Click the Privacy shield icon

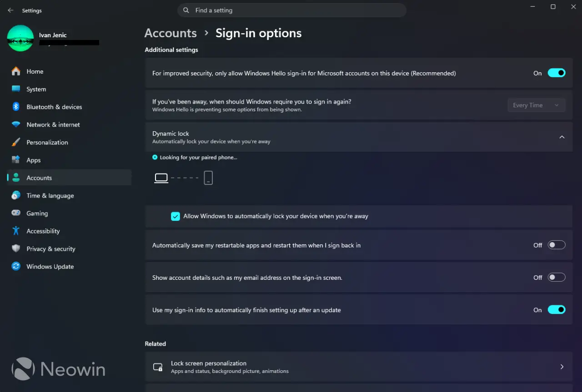(x=16, y=248)
